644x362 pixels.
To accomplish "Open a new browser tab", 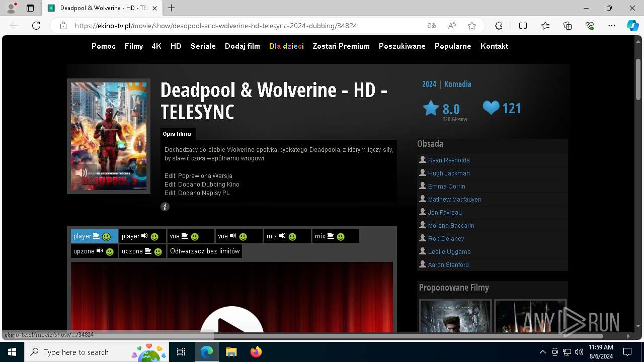I will [x=172, y=8].
